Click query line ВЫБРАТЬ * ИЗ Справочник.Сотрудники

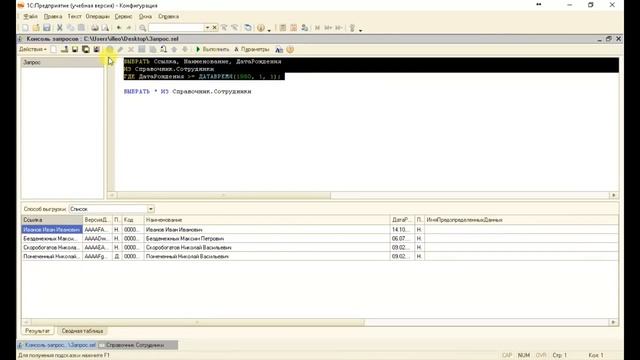(x=187, y=91)
